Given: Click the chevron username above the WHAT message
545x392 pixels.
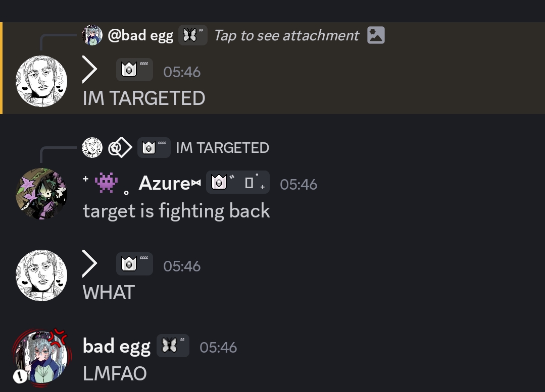Looking at the screenshot, I should [90, 263].
